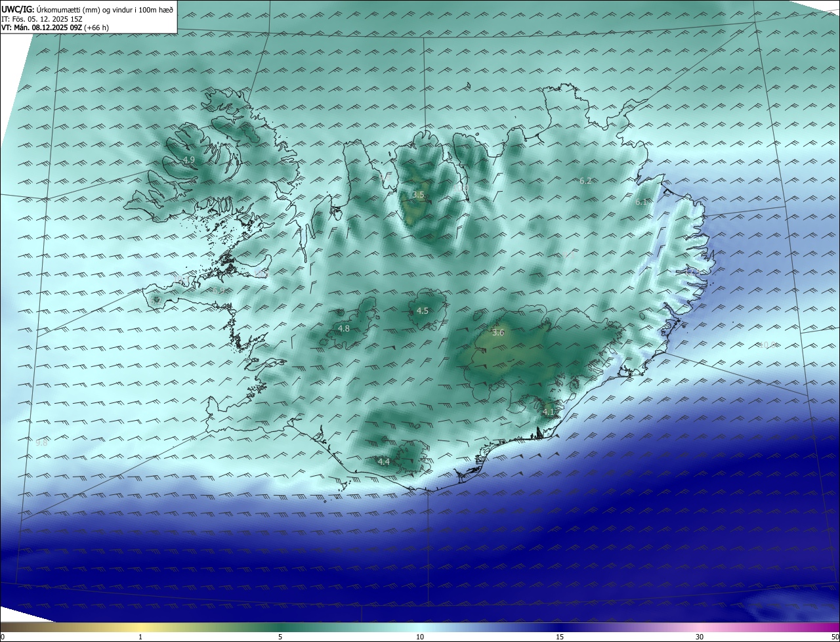Click the 30 tick label on the color scale

click(700, 637)
